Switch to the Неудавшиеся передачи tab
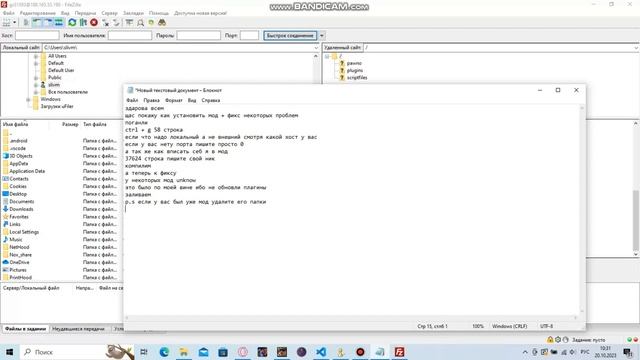Screen dimensions: 640x360 pyautogui.click(x=78, y=329)
